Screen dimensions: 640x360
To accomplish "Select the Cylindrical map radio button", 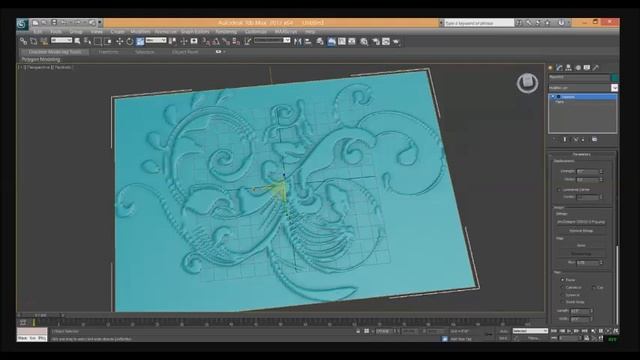I will (x=562, y=287).
